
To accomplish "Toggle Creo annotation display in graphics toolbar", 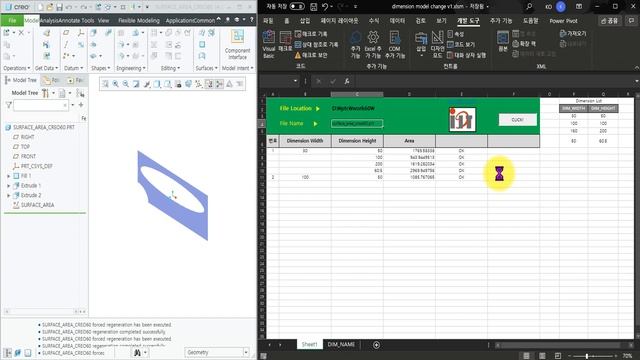I will pyautogui.click(x=209, y=84).
